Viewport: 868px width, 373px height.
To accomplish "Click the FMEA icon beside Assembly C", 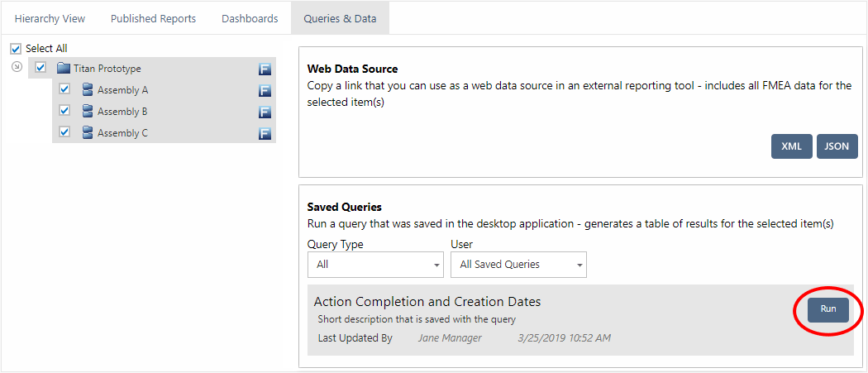I will pos(265,134).
